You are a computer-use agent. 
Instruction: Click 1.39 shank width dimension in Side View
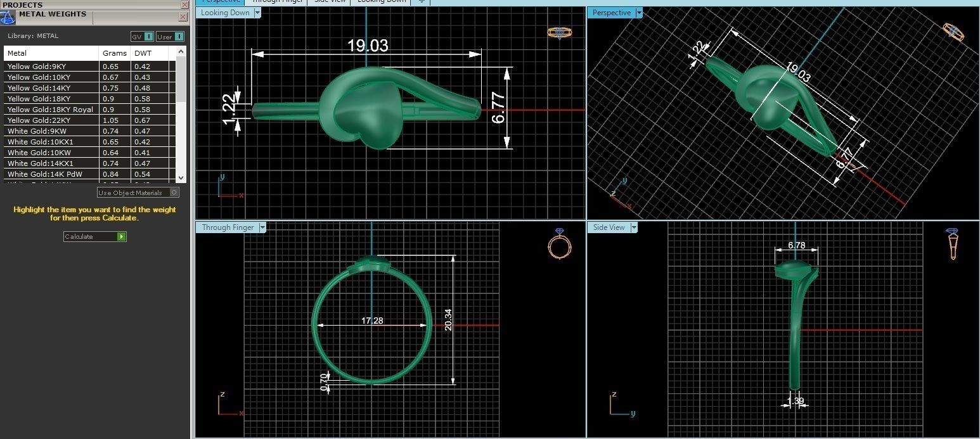796,401
